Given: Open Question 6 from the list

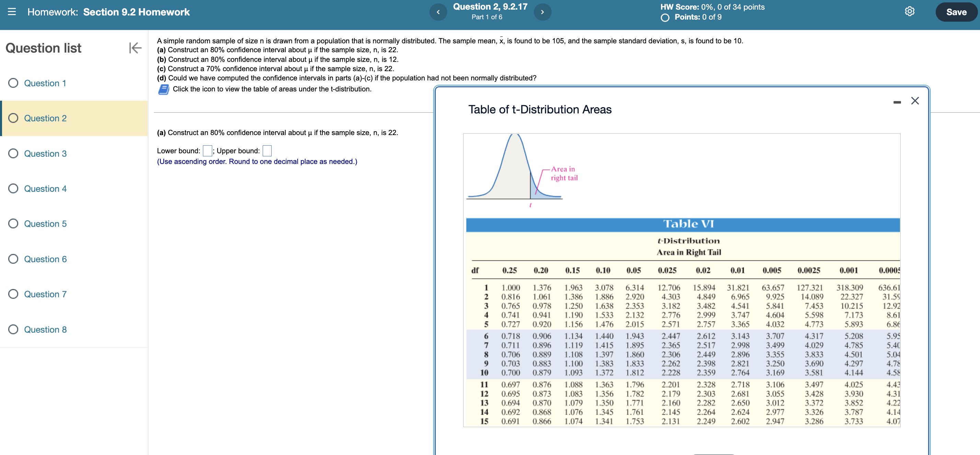Looking at the screenshot, I should pyautogui.click(x=45, y=259).
